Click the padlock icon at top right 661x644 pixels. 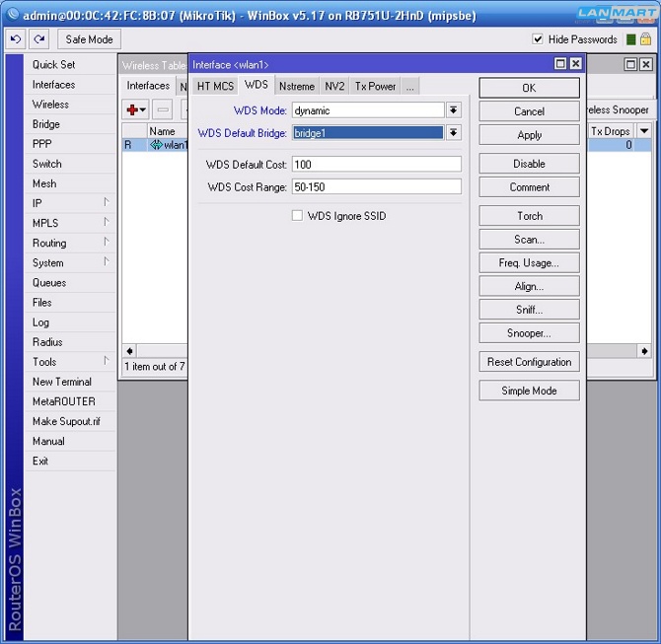coord(648,39)
